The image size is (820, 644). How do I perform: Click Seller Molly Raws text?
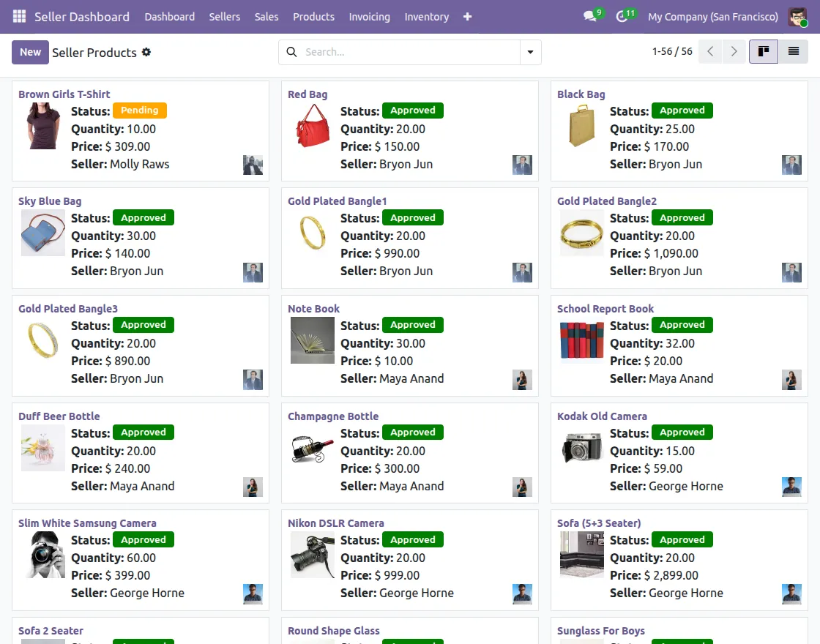120,164
